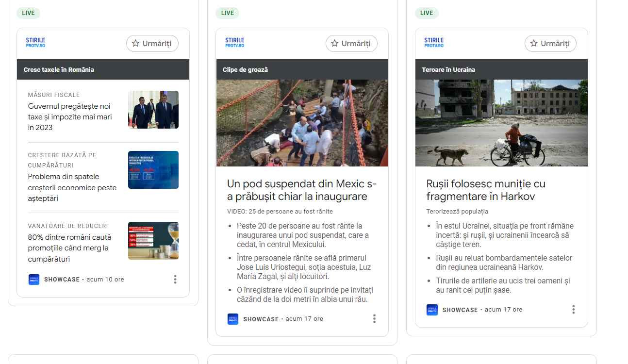
Task: Open 'Problema din spatele creșterii economice' story
Action: [72, 187]
